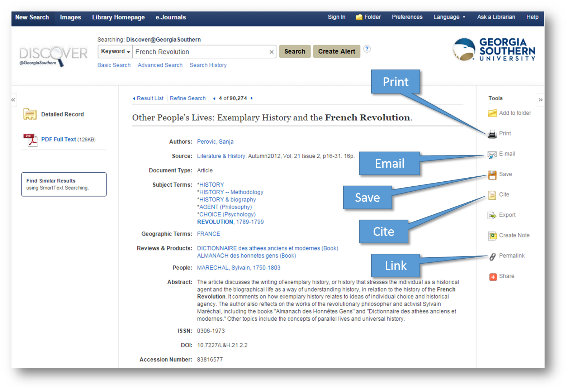Open Preferences in the top bar

(x=407, y=17)
